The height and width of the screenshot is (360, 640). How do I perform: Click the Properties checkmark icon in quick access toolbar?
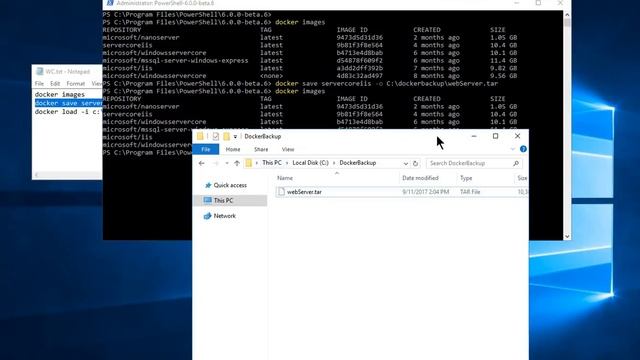(x=216, y=136)
